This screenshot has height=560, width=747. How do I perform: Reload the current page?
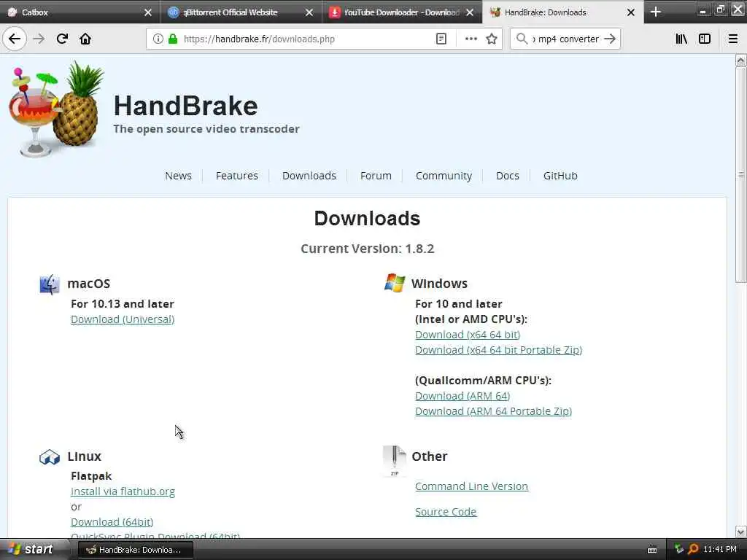pos(62,39)
